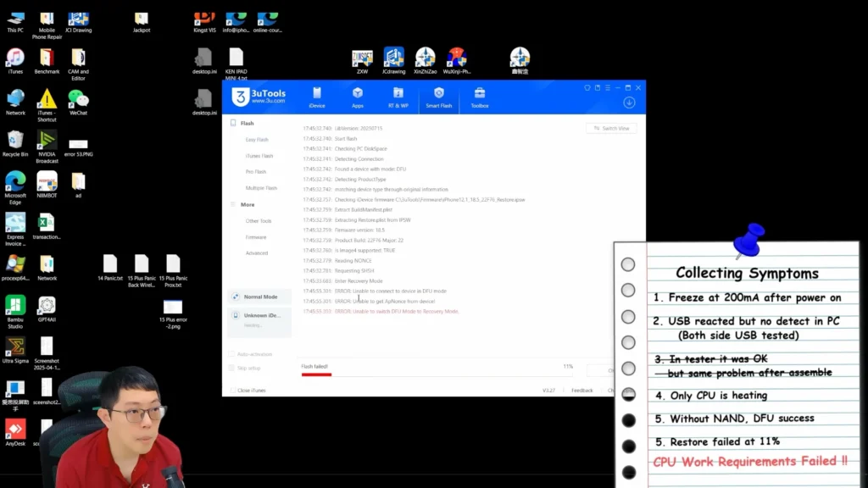Open the Toolbox tab
The image size is (868, 488).
[x=480, y=97]
